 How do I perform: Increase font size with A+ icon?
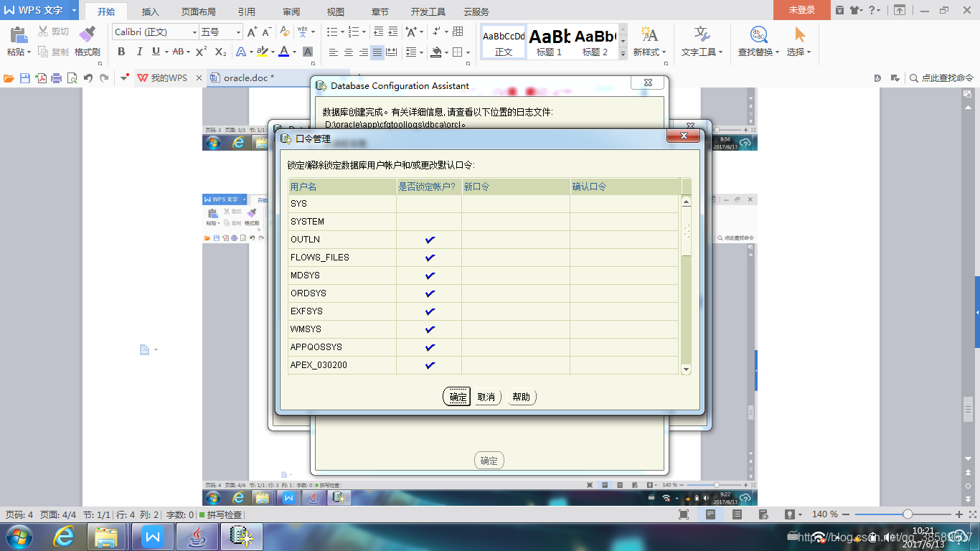pos(251,32)
